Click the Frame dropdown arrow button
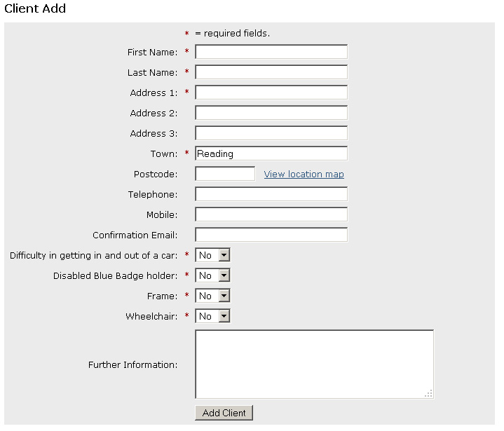Viewport: 504px width, 431px height. click(224, 296)
